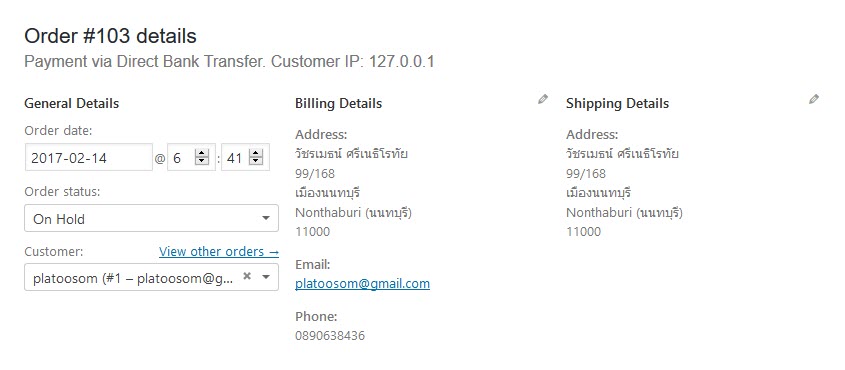Clear selected customer with x icon
Viewport: 845px width, 370px height.
coord(247,276)
